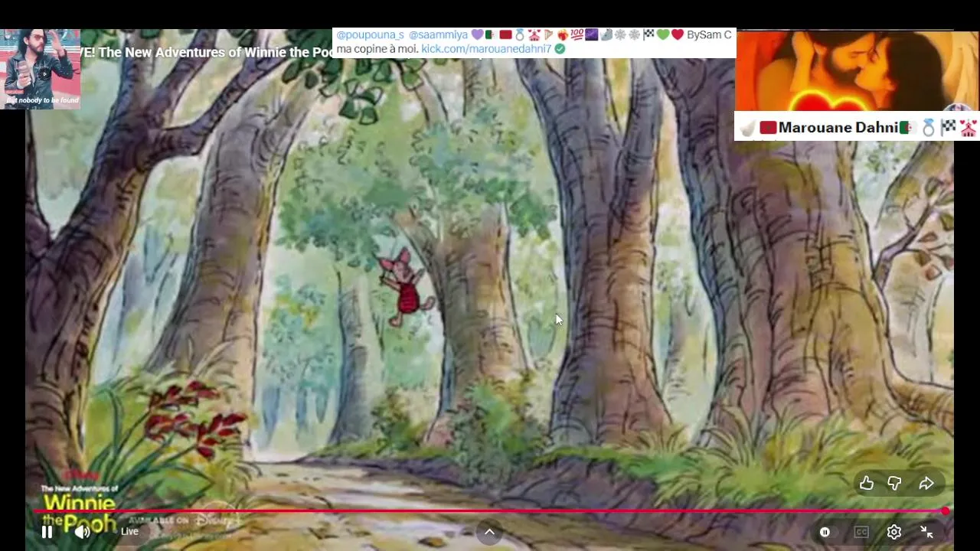Open kick.com/marouanedahni7 link
This screenshot has height=551, width=980.
point(486,48)
